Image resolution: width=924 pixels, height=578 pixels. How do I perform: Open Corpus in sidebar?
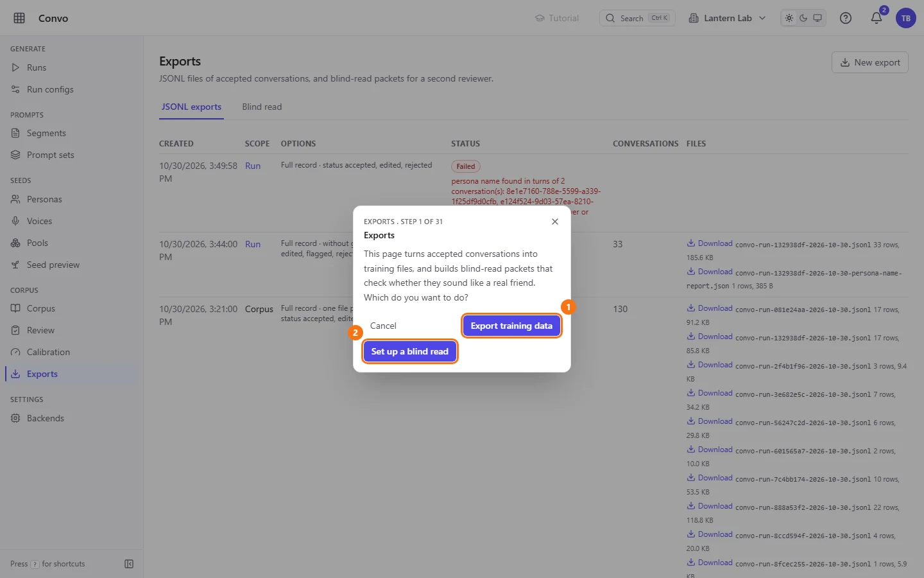tap(71, 308)
